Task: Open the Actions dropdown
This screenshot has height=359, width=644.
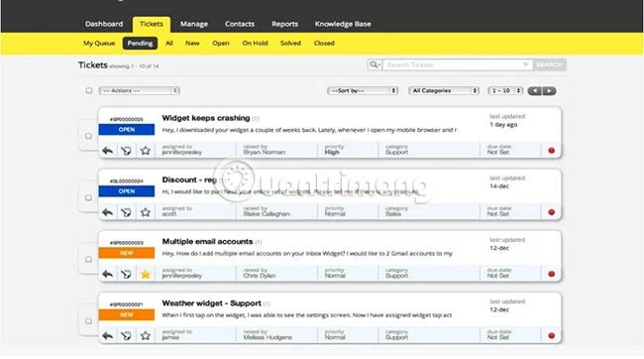Action: click(x=140, y=90)
